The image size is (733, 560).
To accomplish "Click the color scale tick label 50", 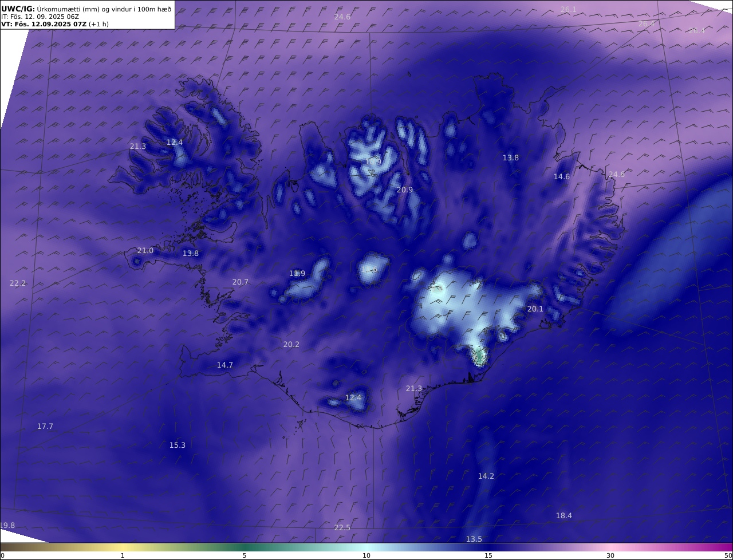I will click(x=728, y=555).
